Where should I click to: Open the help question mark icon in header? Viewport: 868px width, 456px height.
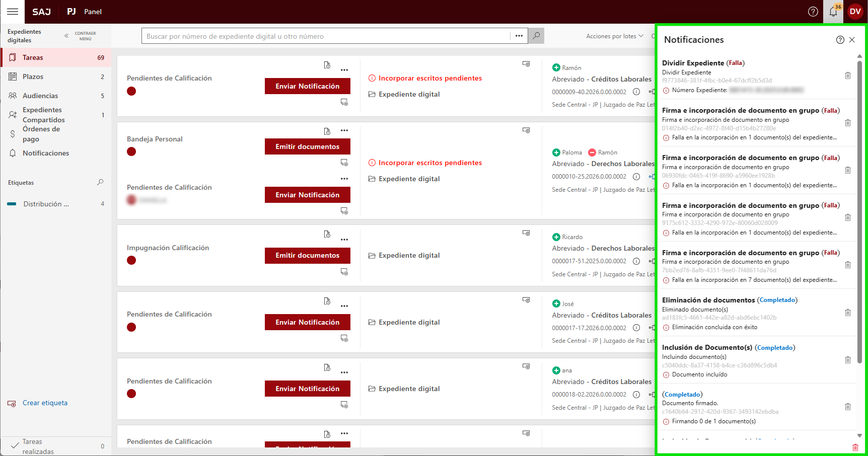(813, 12)
